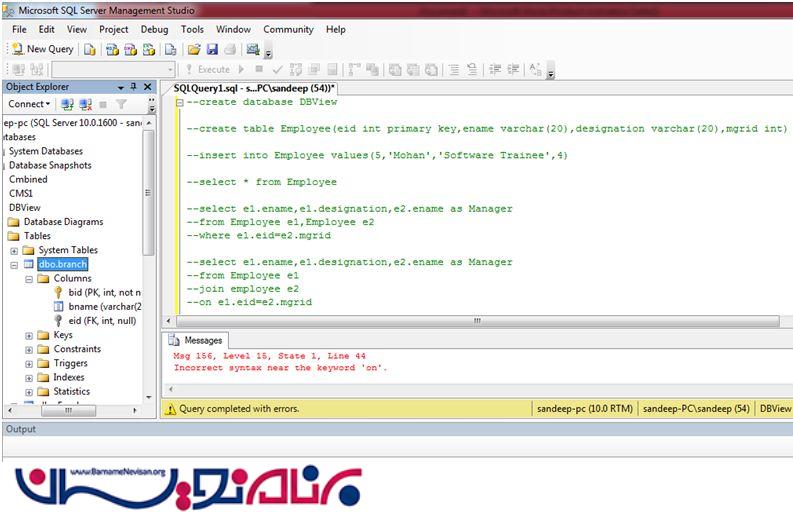Click the Print icon in the toolbar
Screen dimensions: 793x512
click(229, 49)
